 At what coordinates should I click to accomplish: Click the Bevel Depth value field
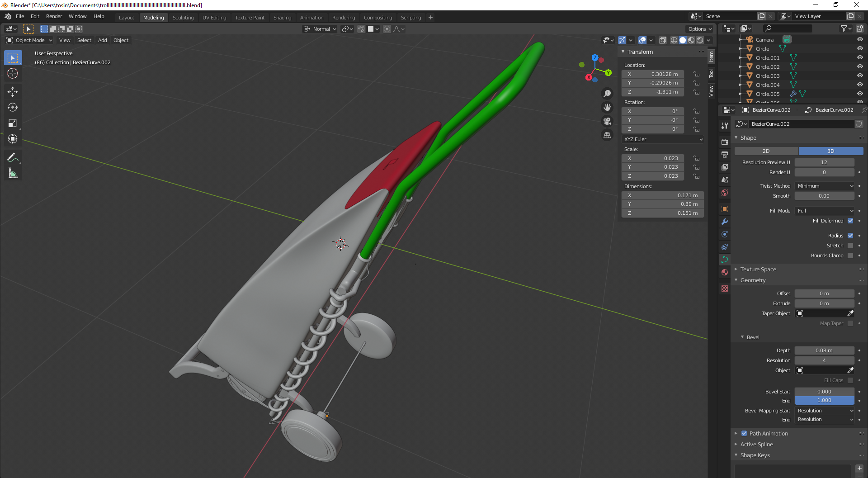point(825,350)
